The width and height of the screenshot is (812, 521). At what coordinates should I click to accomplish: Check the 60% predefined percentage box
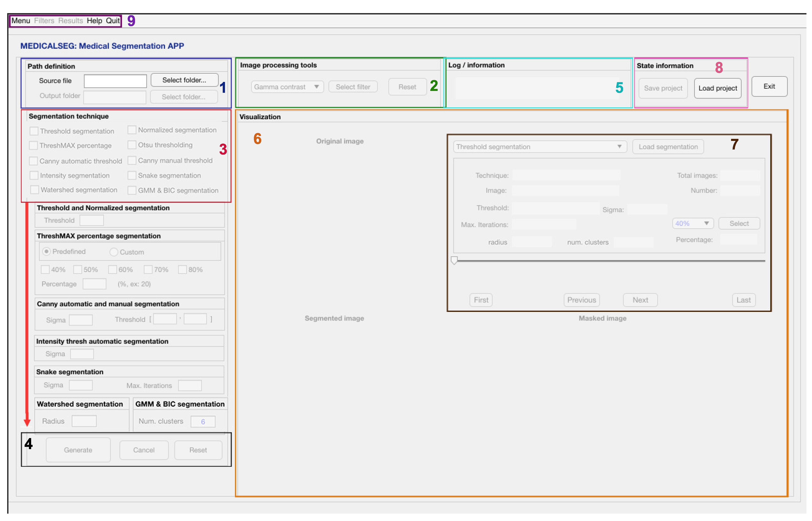[112, 270]
